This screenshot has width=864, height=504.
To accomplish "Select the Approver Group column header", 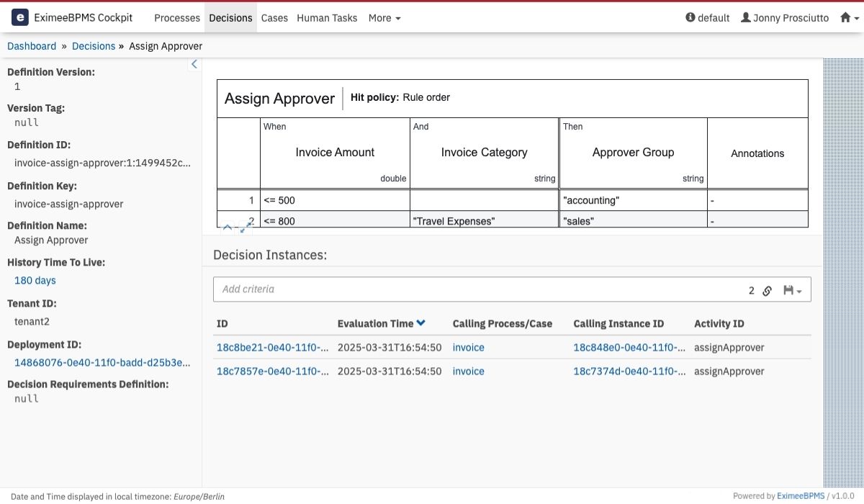I will [x=634, y=153].
